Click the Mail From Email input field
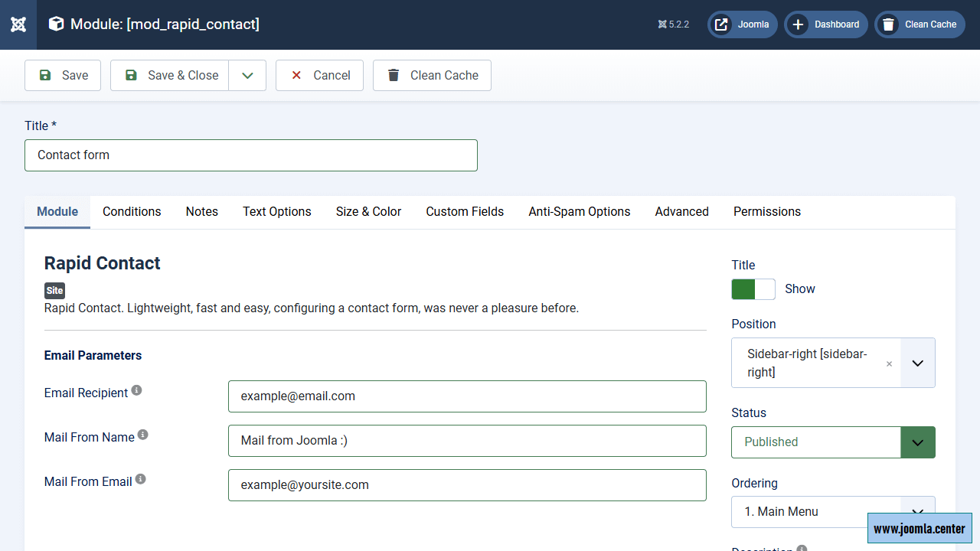The image size is (980, 551). [x=467, y=485]
